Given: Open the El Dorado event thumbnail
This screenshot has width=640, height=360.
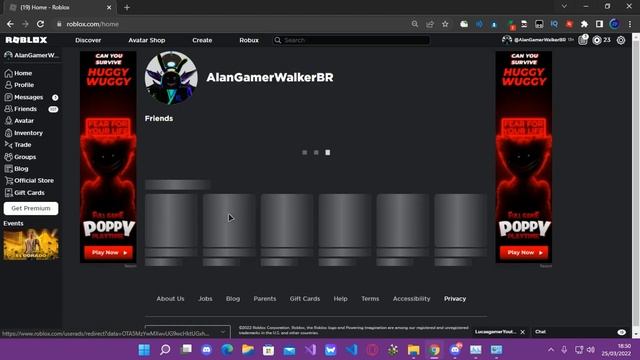Looking at the screenshot, I should click(x=31, y=244).
